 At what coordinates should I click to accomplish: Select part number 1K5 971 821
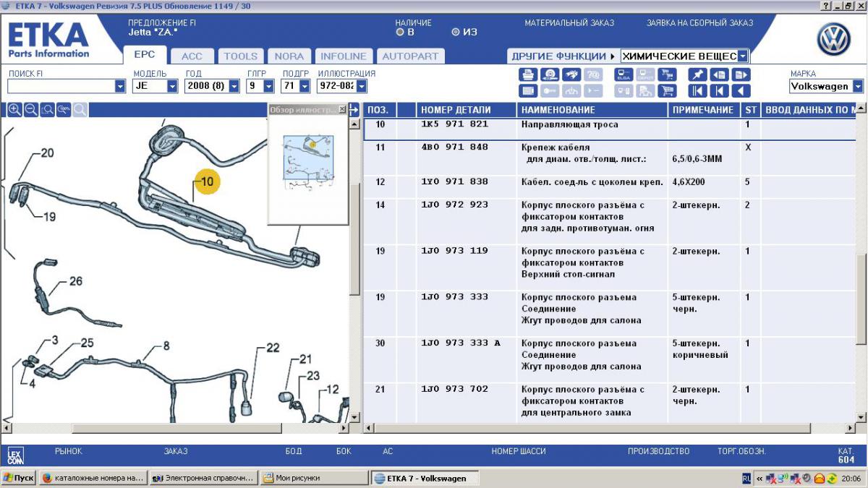point(455,124)
